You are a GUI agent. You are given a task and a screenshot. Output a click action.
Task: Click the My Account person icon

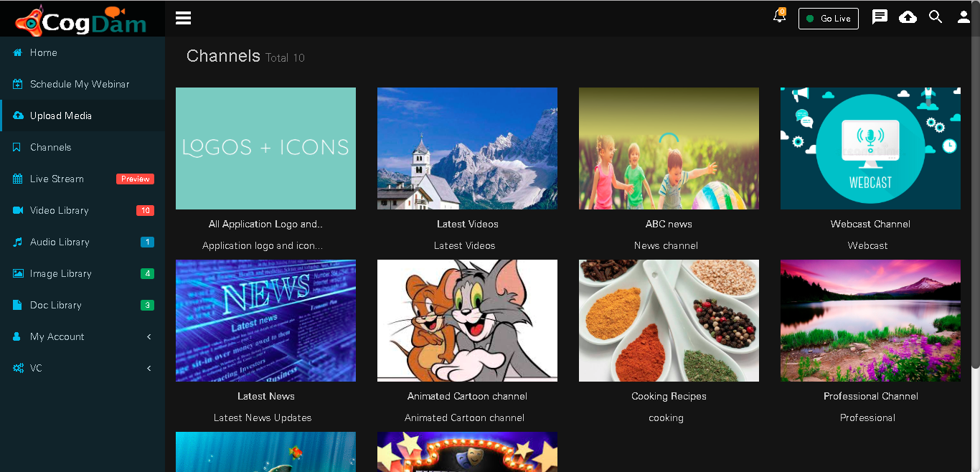[17, 336]
